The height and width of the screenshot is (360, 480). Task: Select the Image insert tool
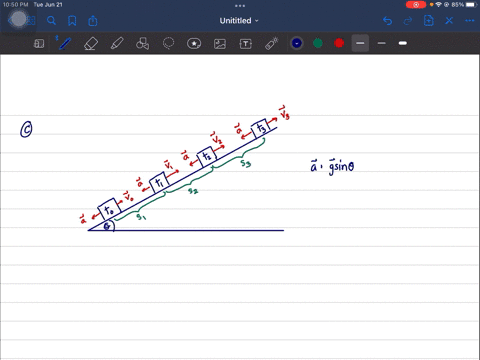[220, 44]
